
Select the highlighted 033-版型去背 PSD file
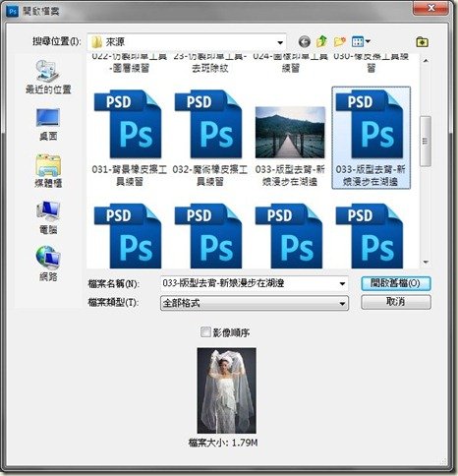point(371,138)
